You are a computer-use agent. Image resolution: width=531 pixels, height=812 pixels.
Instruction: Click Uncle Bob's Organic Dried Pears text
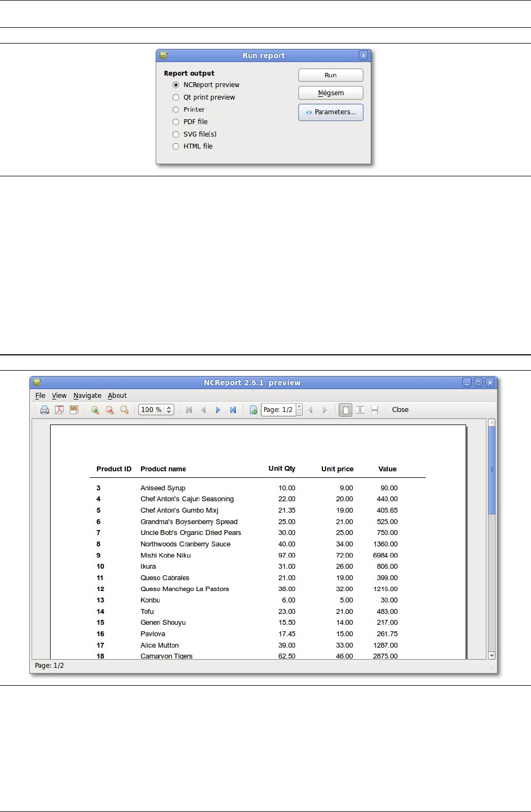191,533
